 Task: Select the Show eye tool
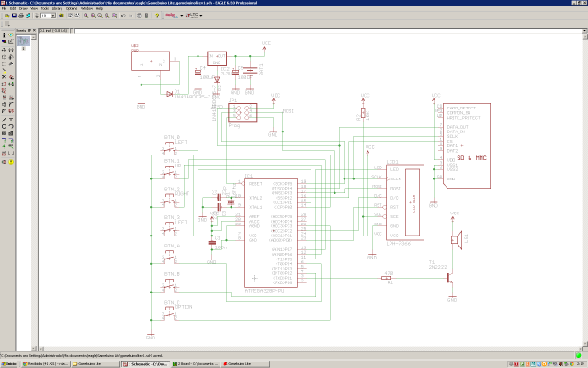coord(11,35)
